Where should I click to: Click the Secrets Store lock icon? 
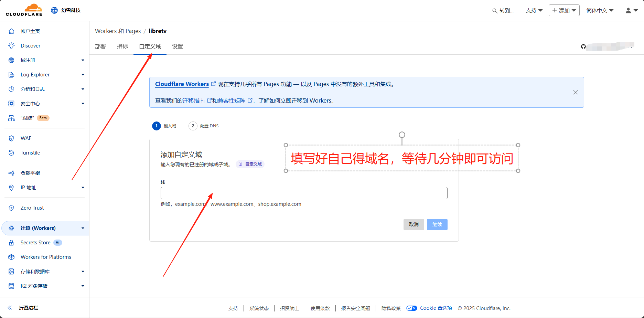tap(11, 243)
